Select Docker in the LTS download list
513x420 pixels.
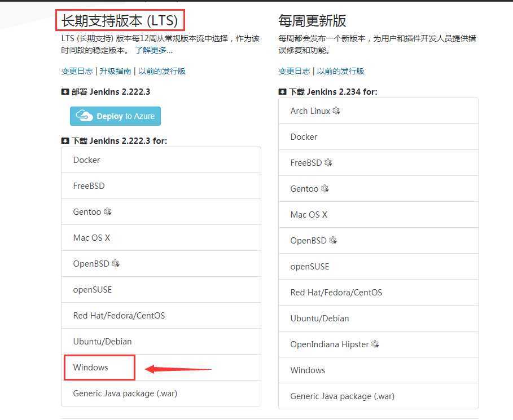pyautogui.click(x=161, y=160)
